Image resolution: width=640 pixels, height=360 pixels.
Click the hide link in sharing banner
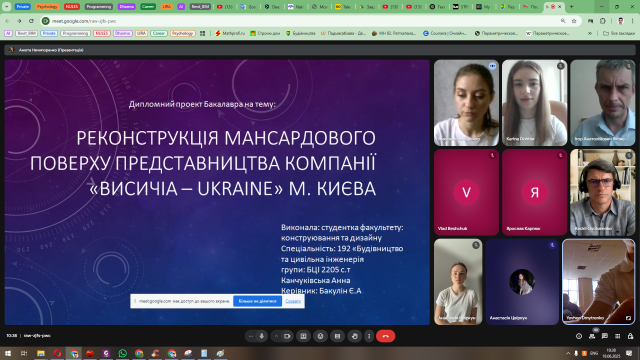coord(293,301)
